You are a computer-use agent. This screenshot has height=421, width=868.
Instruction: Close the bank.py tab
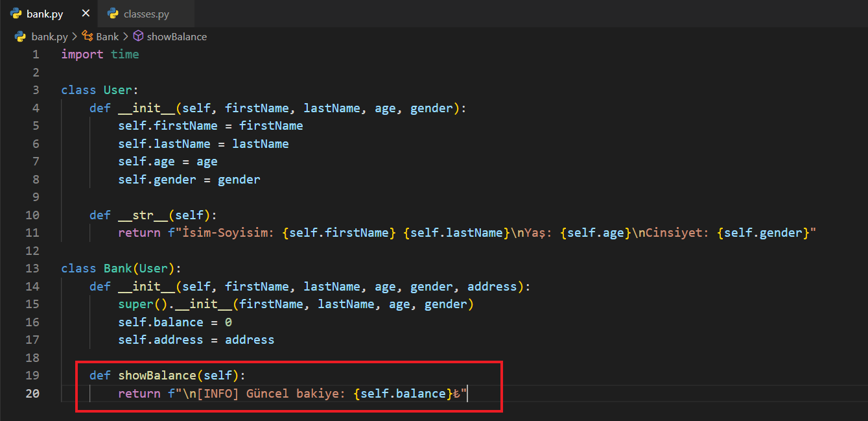click(86, 14)
